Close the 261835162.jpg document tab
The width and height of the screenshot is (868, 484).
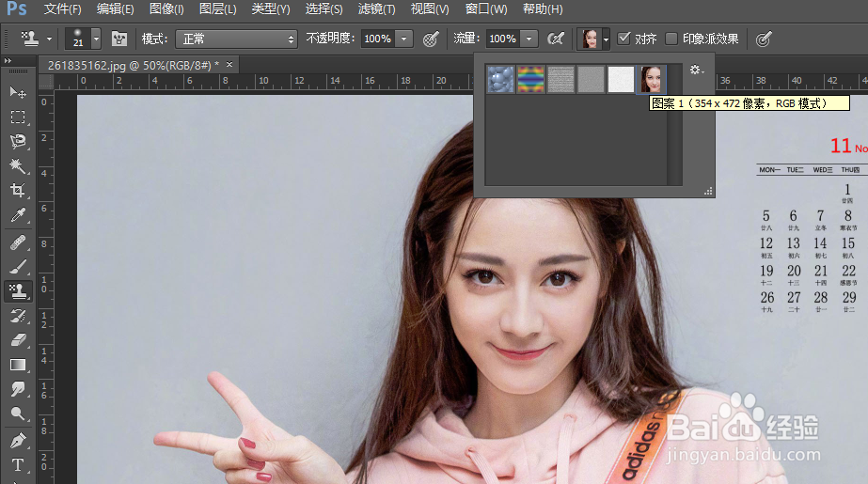pos(229,64)
